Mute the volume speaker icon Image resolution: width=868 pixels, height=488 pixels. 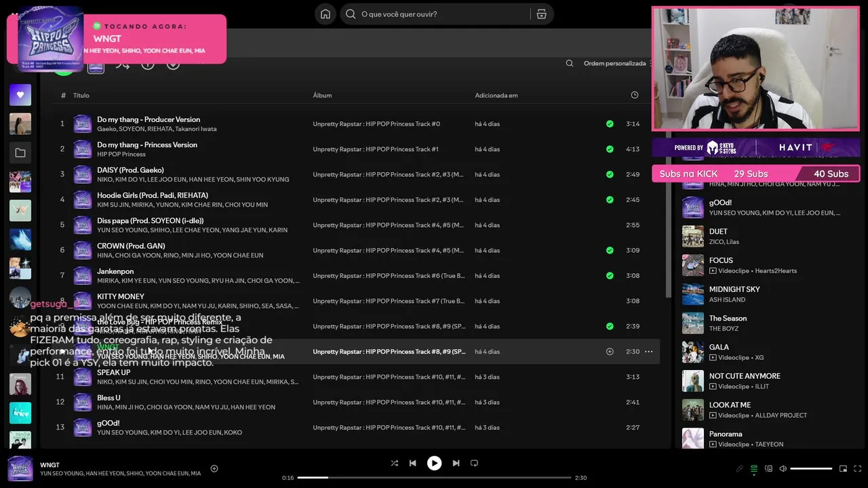pyautogui.click(x=783, y=468)
